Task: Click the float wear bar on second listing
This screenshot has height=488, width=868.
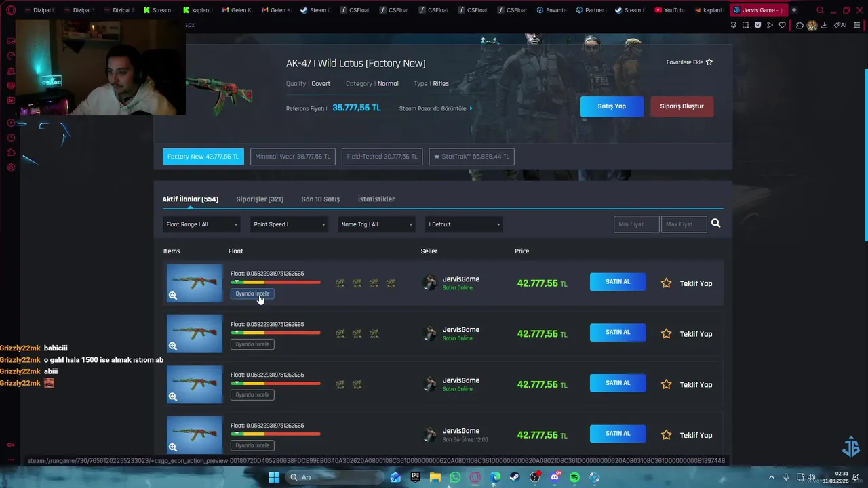Action: point(275,333)
